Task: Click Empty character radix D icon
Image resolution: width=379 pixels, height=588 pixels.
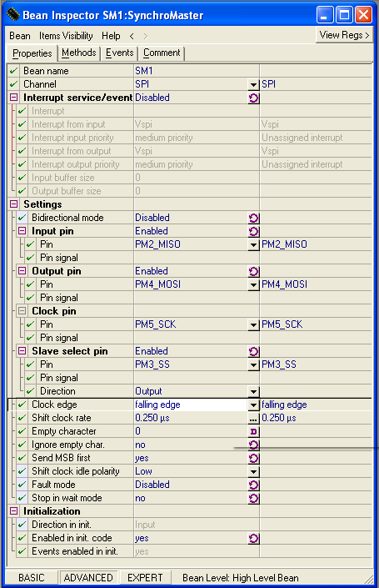Action: (253, 432)
